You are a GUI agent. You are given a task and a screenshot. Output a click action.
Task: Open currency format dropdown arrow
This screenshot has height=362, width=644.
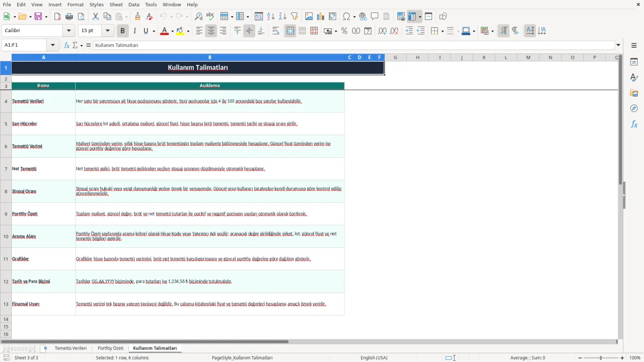335,31
